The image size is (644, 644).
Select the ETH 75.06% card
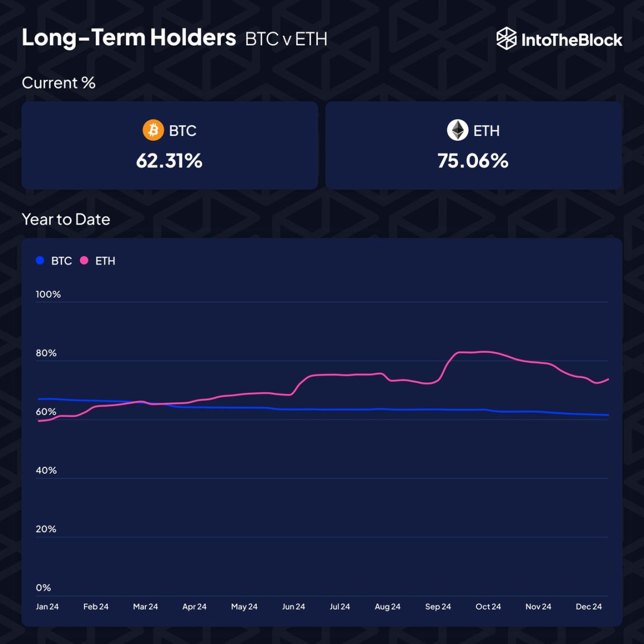473,145
